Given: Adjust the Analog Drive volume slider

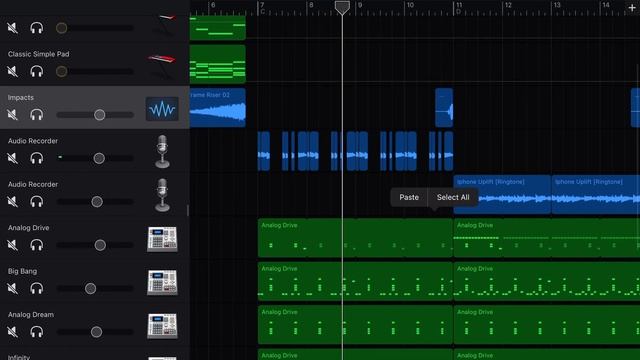Looking at the screenshot, I should [95, 245].
